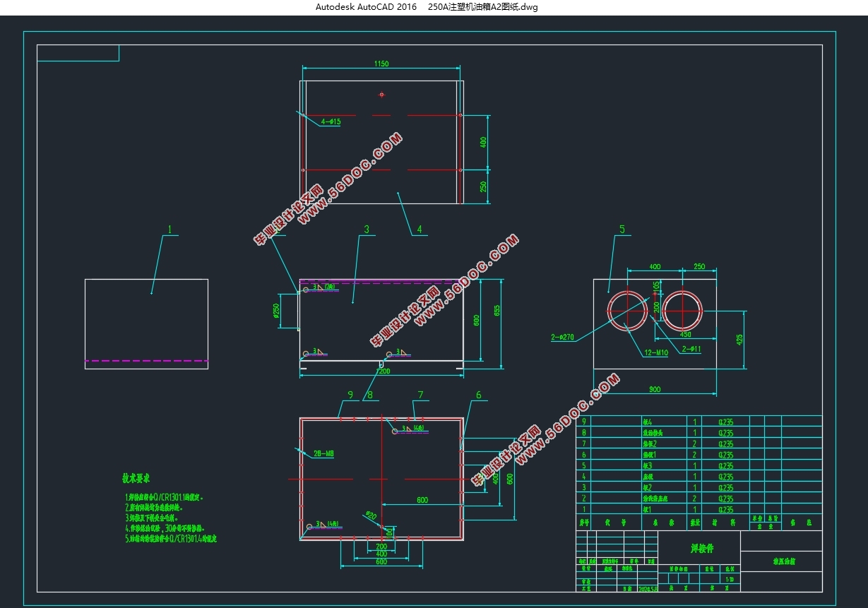Select the 2-ø270 hole callout
Image resolution: width=868 pixels, height=608 pixels.
(x=563, y=338)
